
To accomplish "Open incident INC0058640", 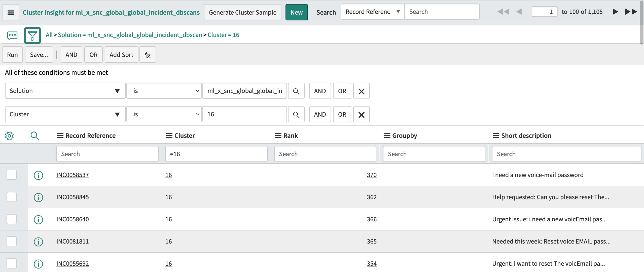I will tap(73, 219).
